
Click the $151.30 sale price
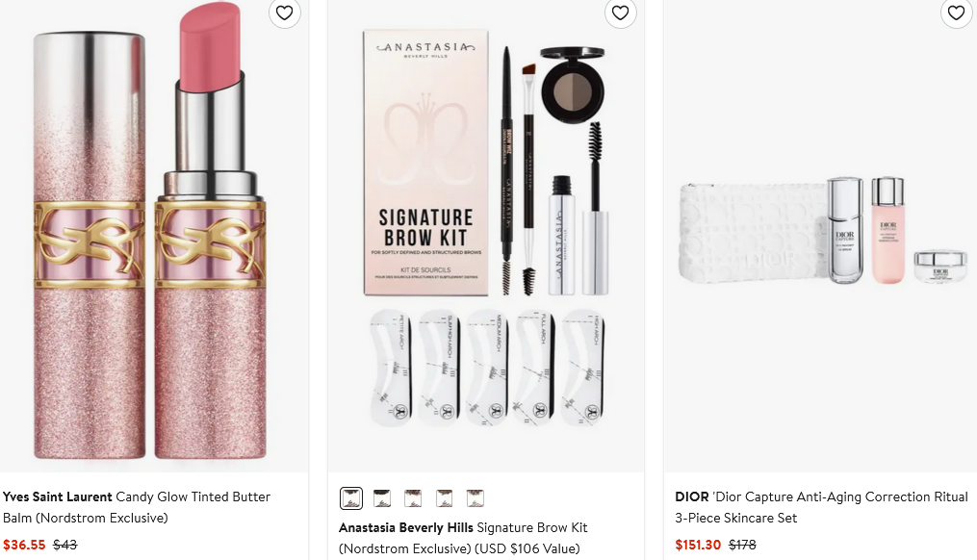click(x=699, y=545)
